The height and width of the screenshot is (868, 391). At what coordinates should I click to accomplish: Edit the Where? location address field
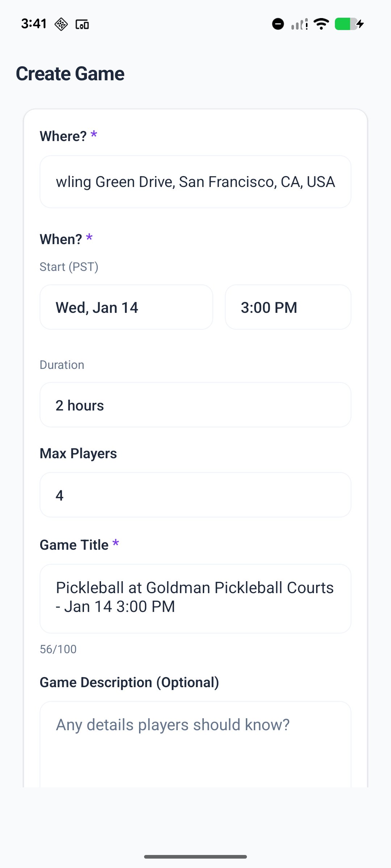195,182
